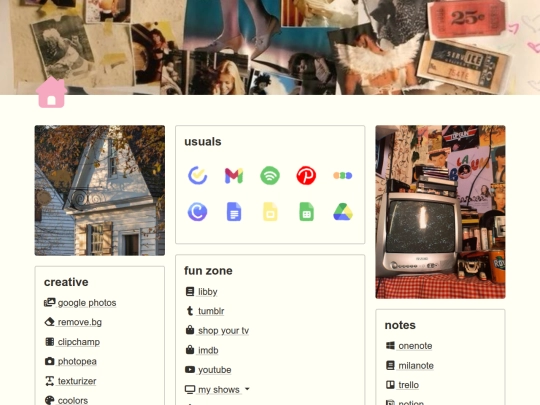The width and height of the screenshot is (540, 405).
Task: Open the Google Drive triangle icon
Action: point(343,211)
